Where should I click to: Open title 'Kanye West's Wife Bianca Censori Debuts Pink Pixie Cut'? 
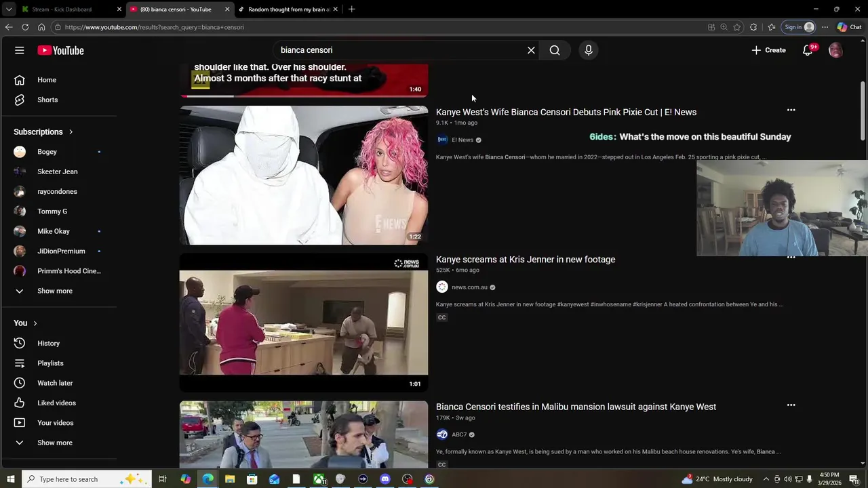(566, 112)
